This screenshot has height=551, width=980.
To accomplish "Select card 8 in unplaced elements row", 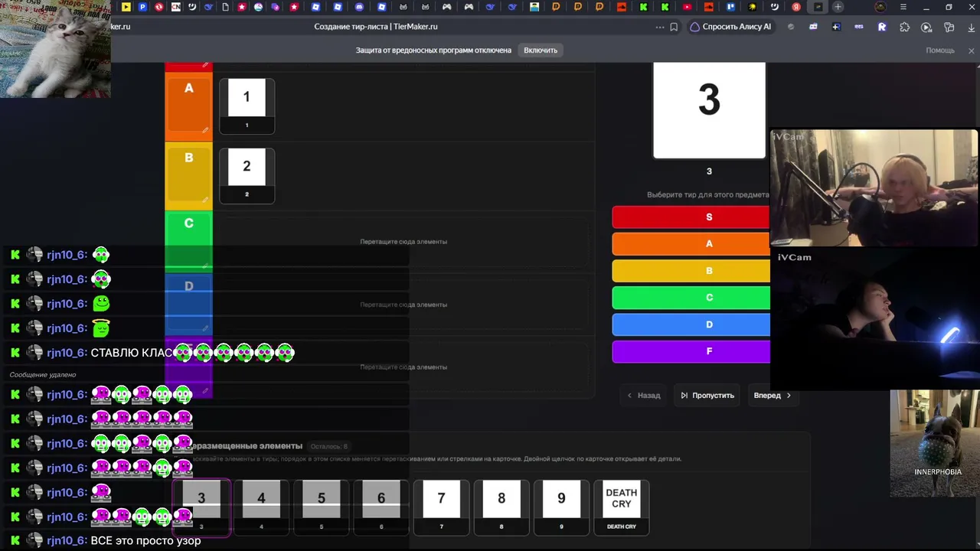I will 501,507.
